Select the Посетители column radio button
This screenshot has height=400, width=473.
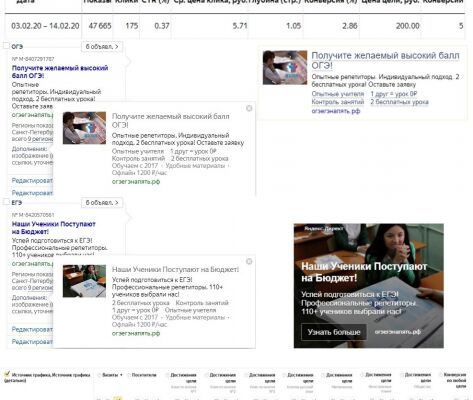(129, 375)
